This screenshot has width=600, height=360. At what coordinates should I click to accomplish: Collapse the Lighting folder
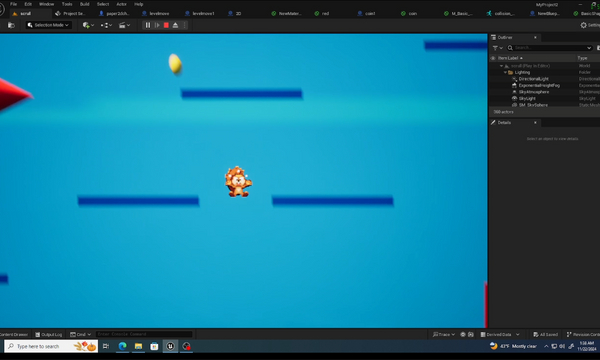click(x=505, y=72)
